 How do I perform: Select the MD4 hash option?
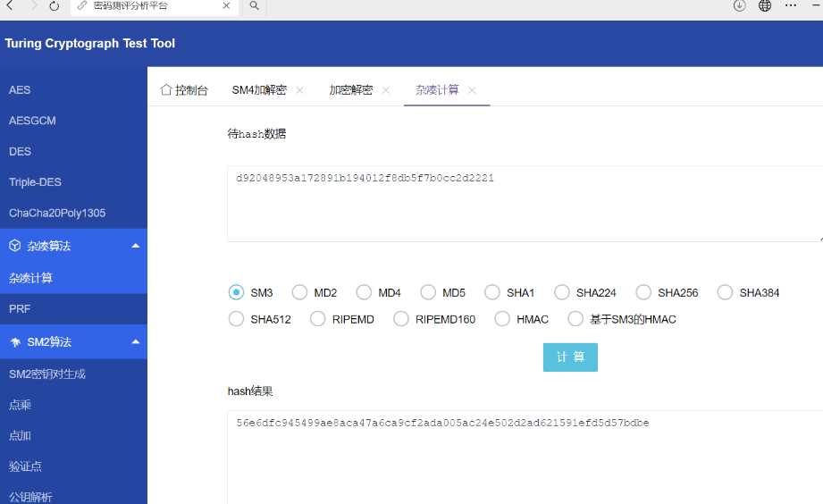click(364, 292)
